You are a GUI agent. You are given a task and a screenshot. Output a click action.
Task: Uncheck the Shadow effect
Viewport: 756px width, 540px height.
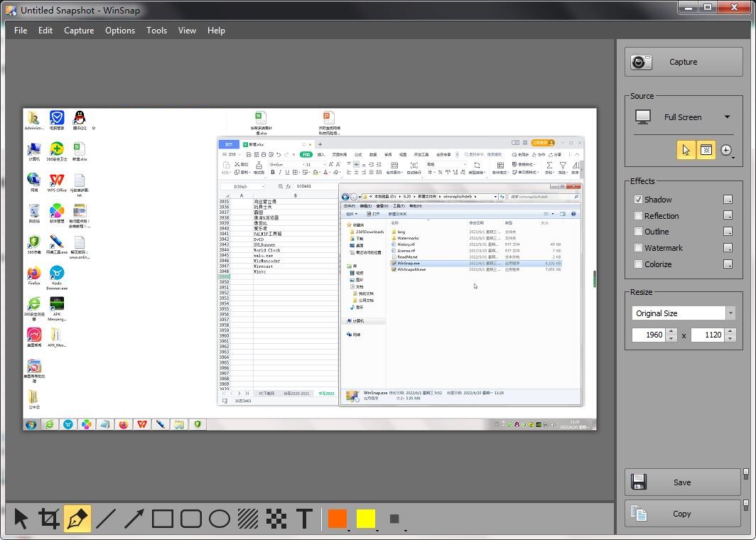638,200
